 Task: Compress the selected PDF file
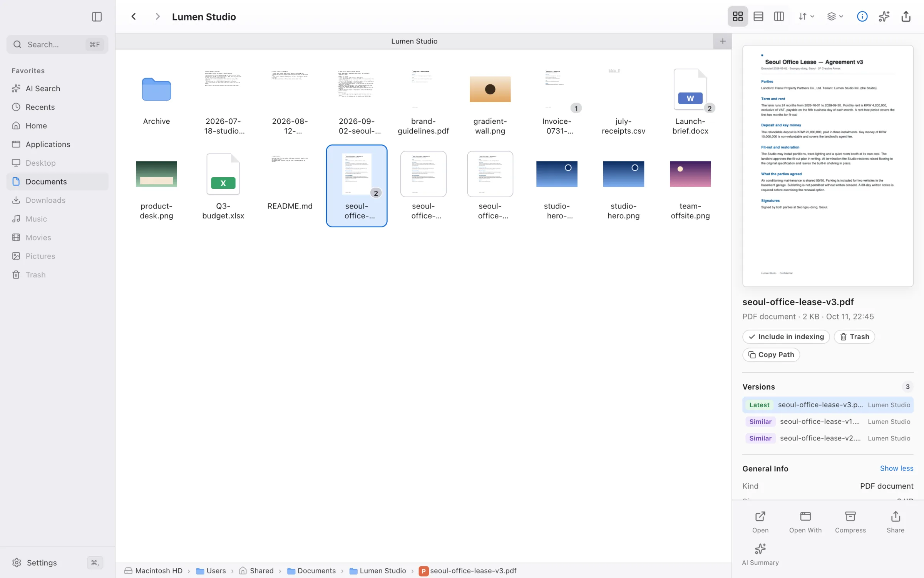(850, 522)
